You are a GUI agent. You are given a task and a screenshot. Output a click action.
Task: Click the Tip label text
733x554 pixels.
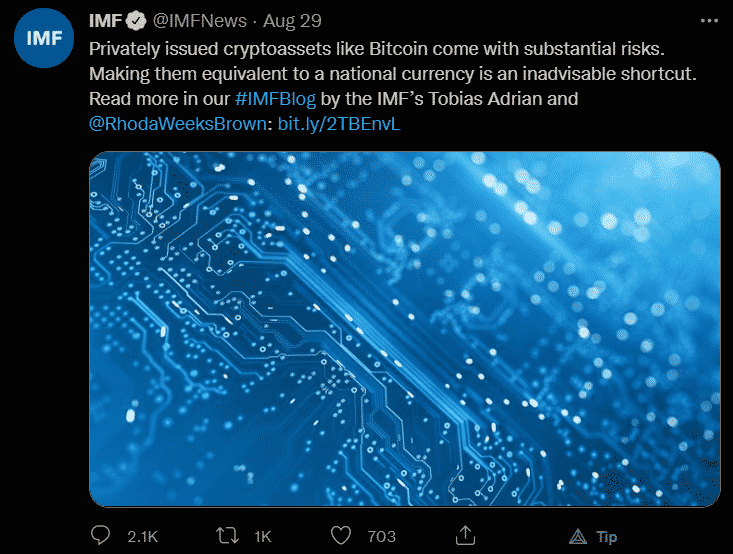pos(607,537)
